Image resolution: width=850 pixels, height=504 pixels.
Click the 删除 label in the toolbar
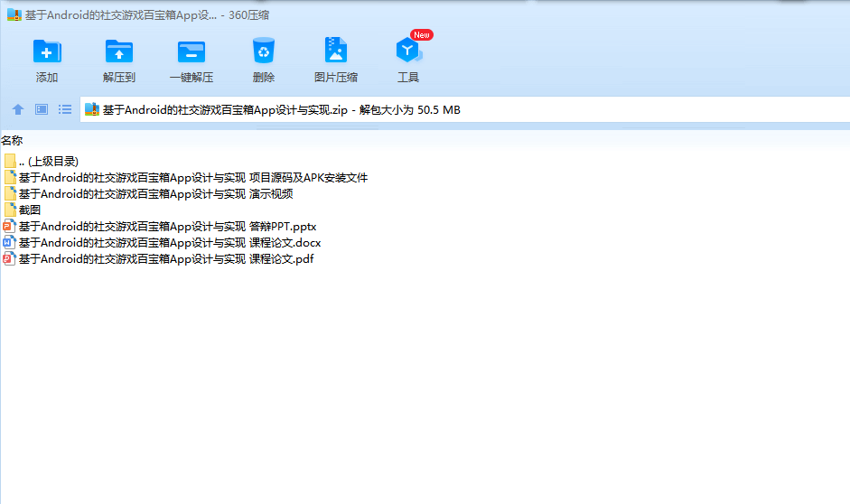pos(264,78)
